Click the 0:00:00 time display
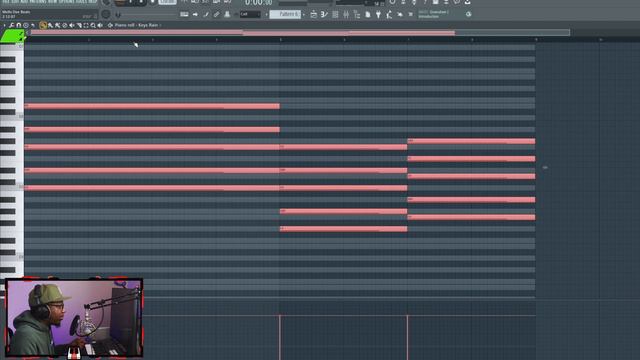 click(x=259, y=3)
